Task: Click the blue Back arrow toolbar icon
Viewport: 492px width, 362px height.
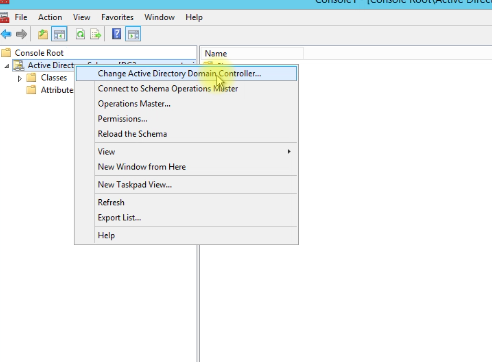Action: [x=6, y=34]
